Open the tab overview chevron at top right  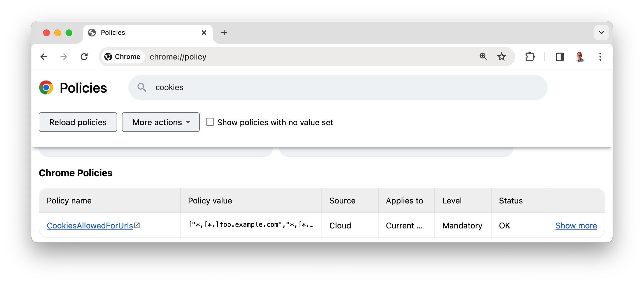(601, 33)
